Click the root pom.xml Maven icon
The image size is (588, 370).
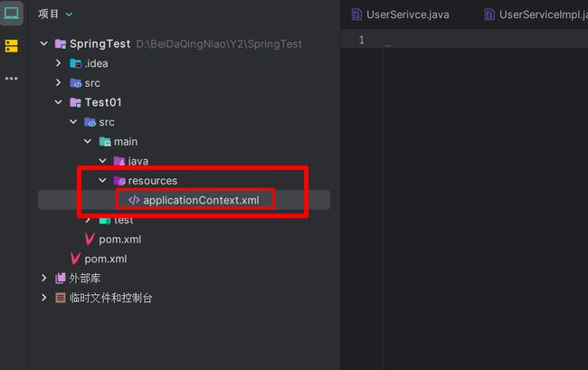point(75,259)
